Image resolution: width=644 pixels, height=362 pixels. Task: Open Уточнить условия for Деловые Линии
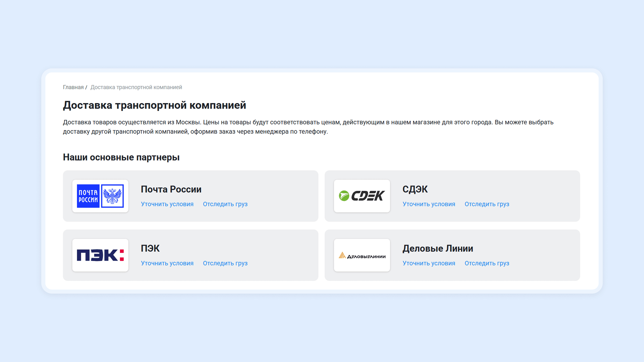click(429, 263)
